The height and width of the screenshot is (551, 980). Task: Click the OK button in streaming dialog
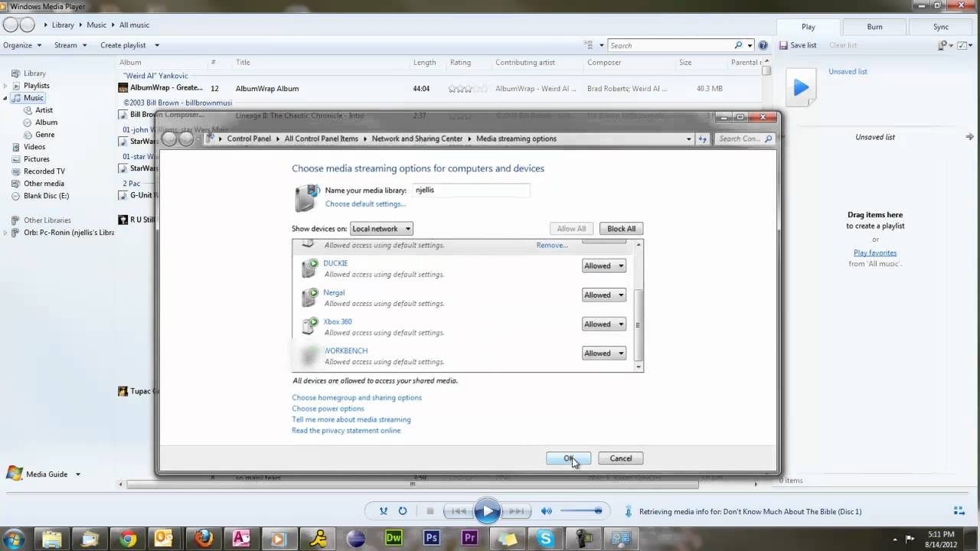coord(568,458)
